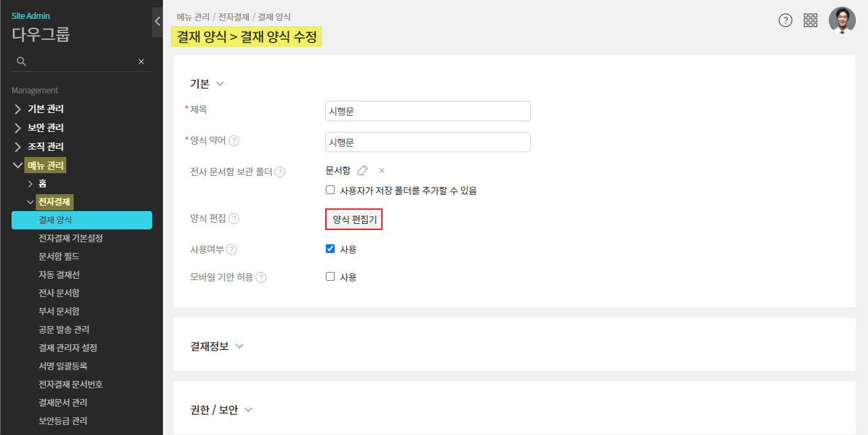
Task: Collapse the sidebar with the arrow icon
Action: [157, 21]
